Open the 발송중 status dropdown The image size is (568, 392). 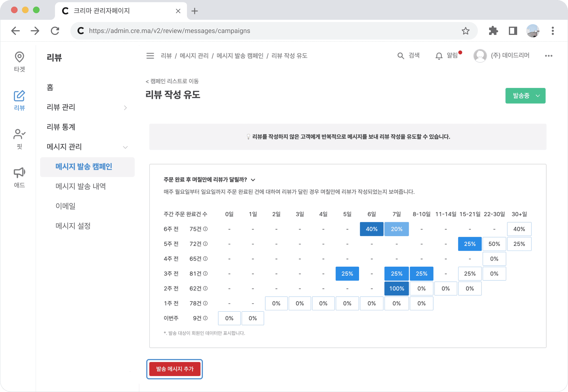[525, 96]
